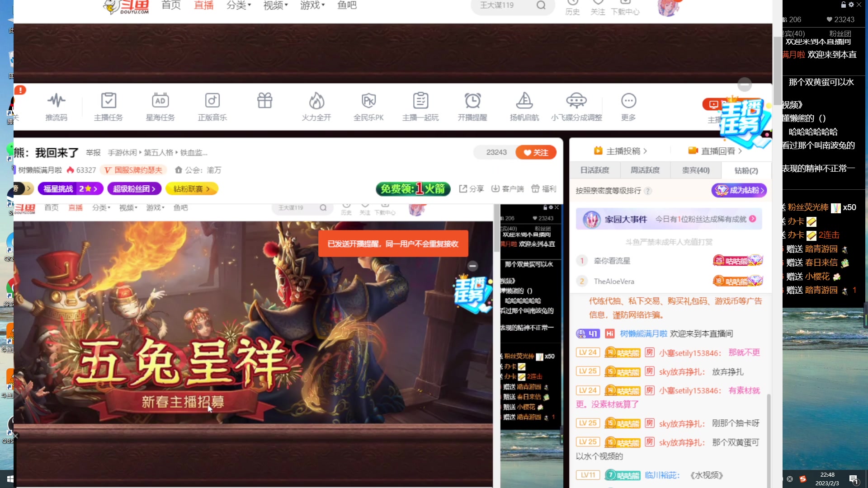Click the Sogou input method tray icon

[803, 479]
